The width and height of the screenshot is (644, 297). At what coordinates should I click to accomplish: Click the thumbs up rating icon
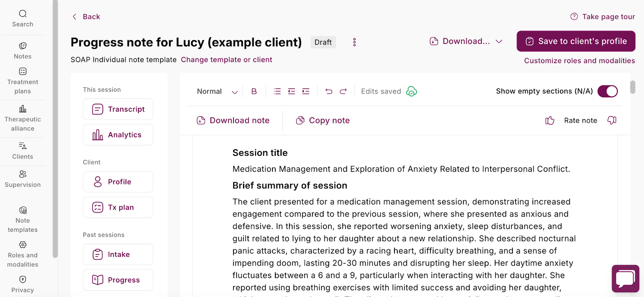click(x=550, y=120)
